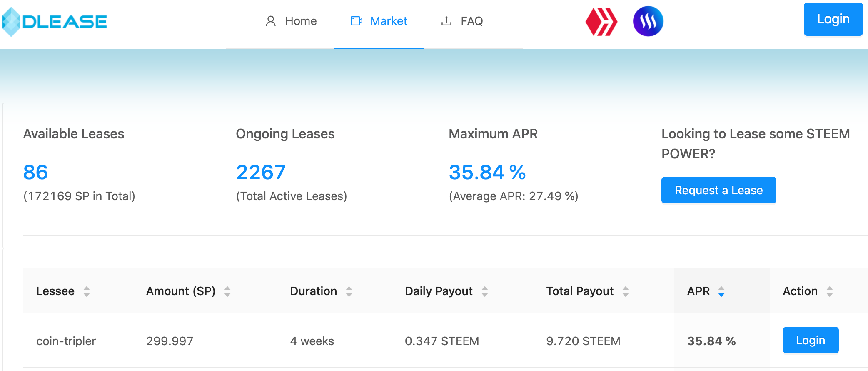868x371 pixels.
Task: Click the Maximum APR value 35.84 %
Action: click(487, 172)
